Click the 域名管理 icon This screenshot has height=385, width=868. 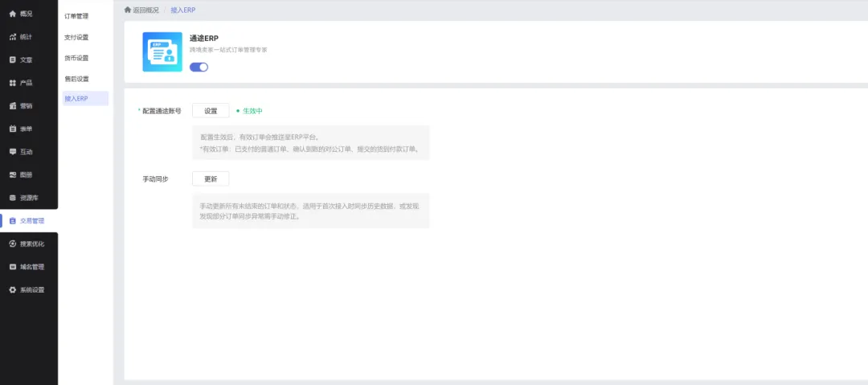pyautogui.click(x=13, y=267)
